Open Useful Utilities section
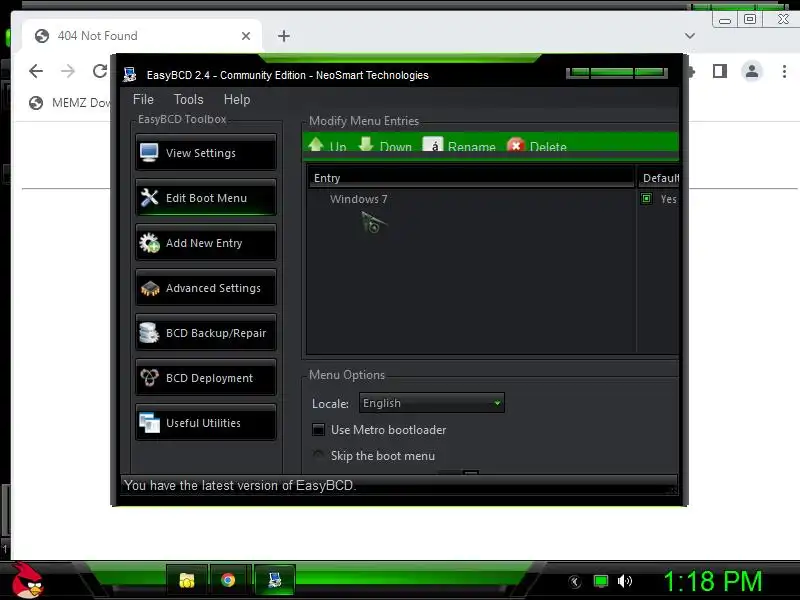Screen dimensions: 800x600 pos(206,422)
